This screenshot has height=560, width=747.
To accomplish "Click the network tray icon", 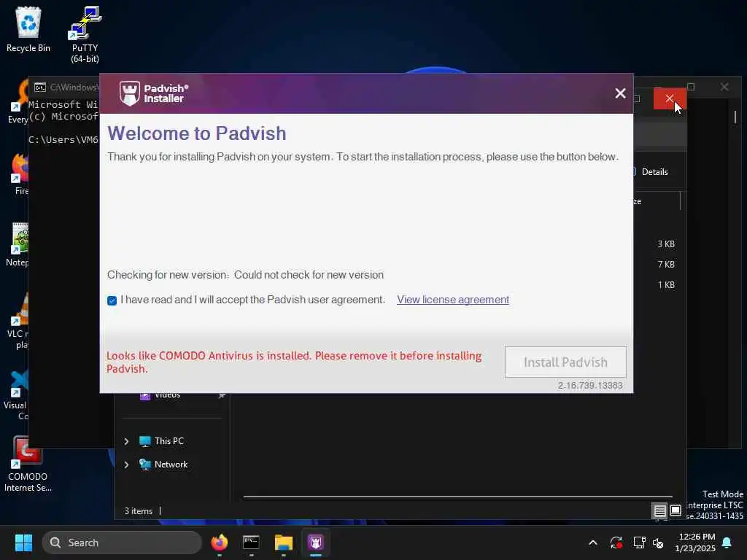I will 639,542.
